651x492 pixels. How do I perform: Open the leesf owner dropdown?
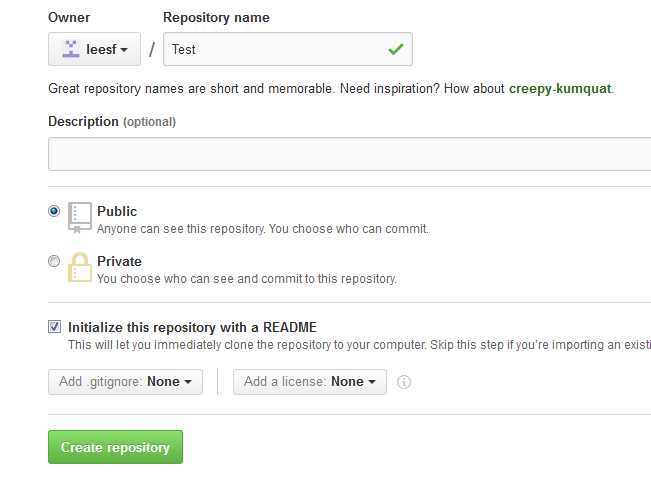tap(94, 49)
